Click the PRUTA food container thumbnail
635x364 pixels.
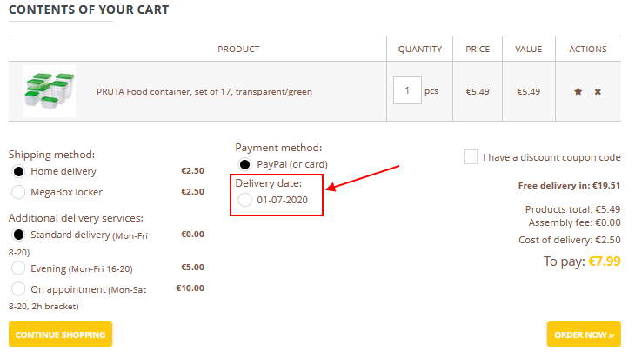[x=50, y=91]
